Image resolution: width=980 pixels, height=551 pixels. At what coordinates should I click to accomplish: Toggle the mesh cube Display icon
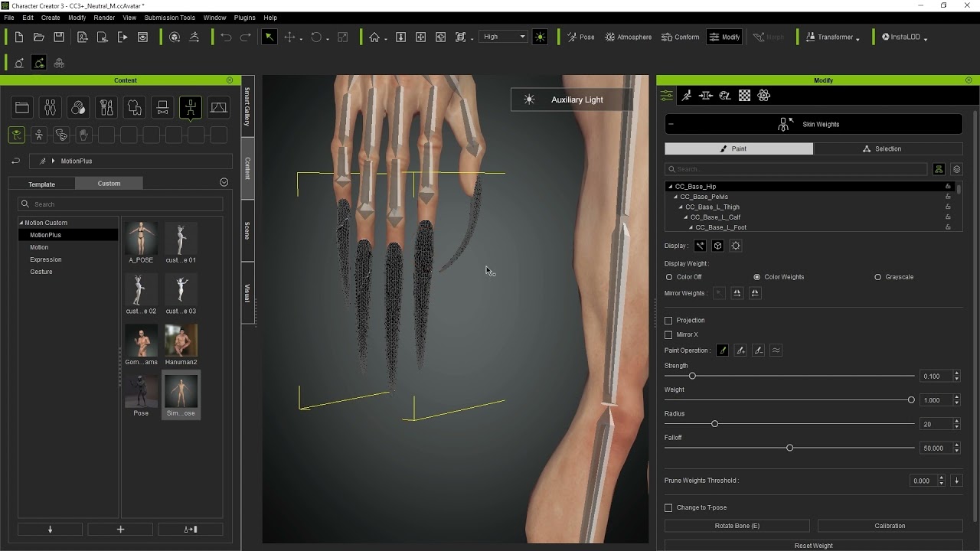(717, 246)
